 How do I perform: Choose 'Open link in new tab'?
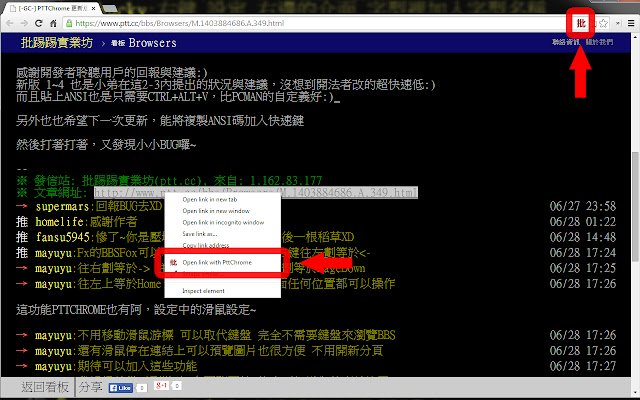210,200
